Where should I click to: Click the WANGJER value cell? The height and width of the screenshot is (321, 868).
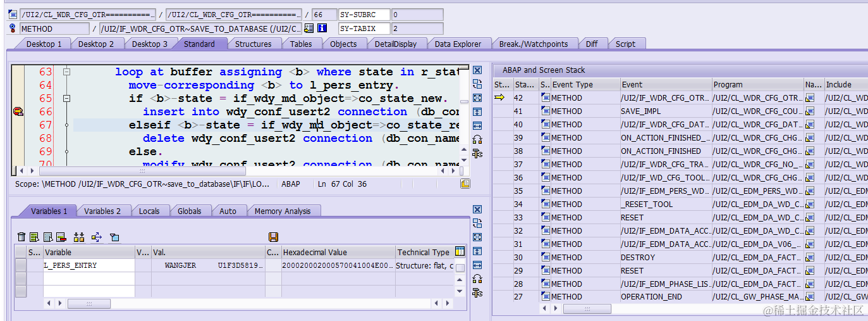(x=209, y=265)
